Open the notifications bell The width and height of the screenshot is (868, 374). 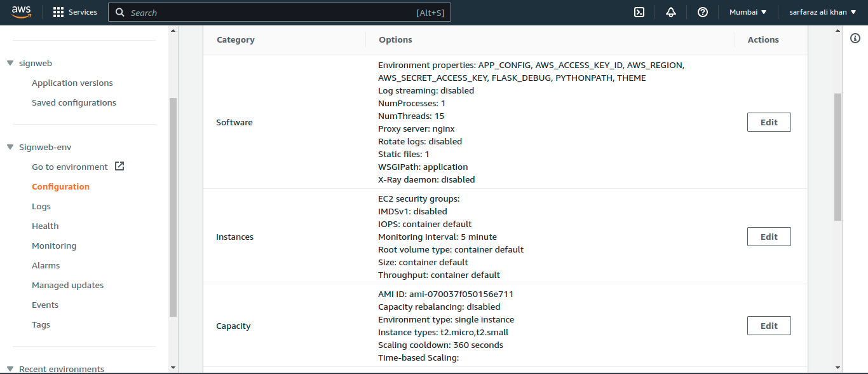click(670, 11)
